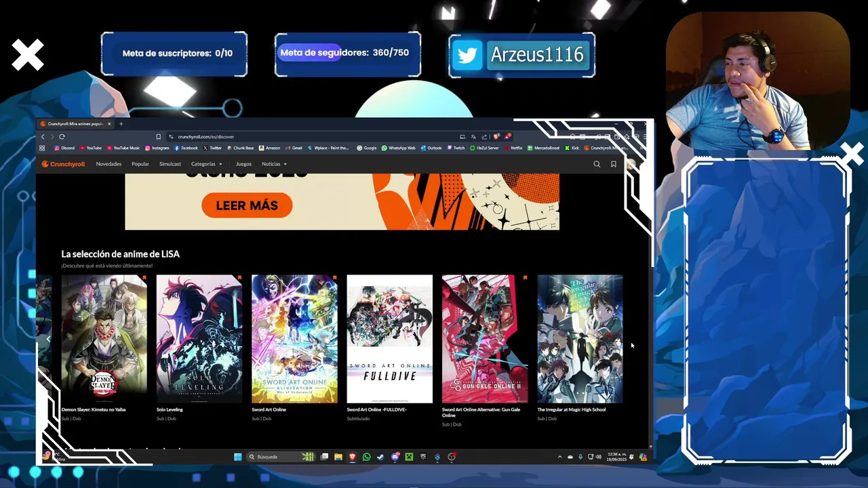Open the Gun Gale Online poster

(x=485, y=339)
